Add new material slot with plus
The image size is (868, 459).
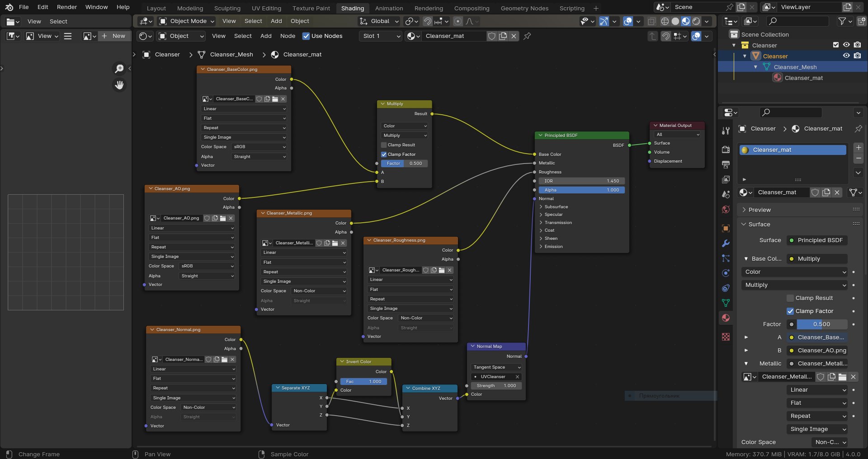[x=858, y=148]
